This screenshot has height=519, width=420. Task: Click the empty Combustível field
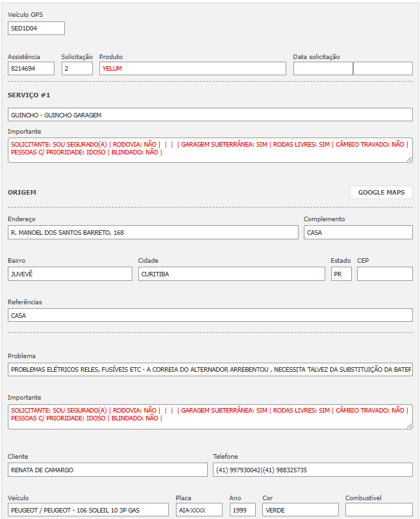[x=378, y=510]
